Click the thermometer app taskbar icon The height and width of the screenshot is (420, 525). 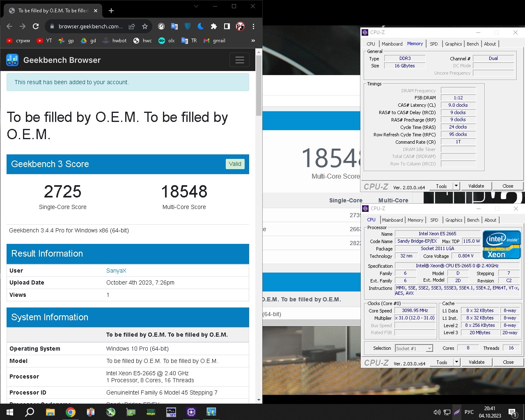(x=90, y=412)
